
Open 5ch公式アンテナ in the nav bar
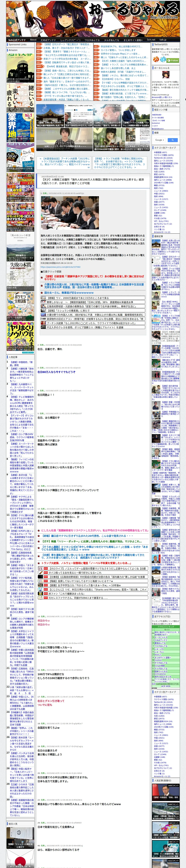(x=17, y=40)
